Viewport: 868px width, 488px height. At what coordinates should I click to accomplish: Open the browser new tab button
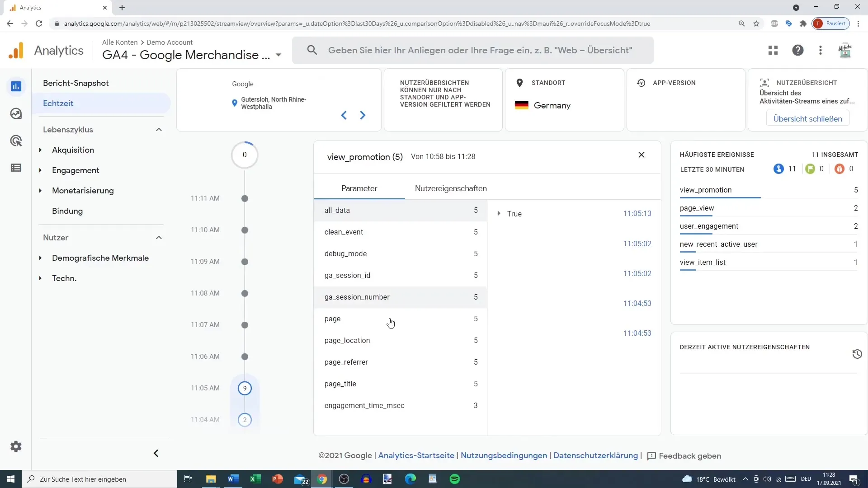point(122,8)
